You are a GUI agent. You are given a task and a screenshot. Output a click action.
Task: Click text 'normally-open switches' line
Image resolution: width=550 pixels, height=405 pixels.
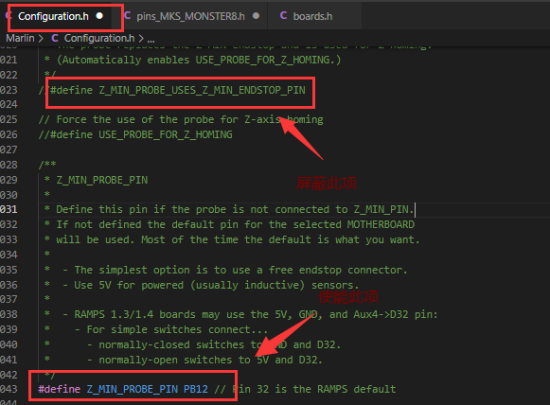[210, 360]
